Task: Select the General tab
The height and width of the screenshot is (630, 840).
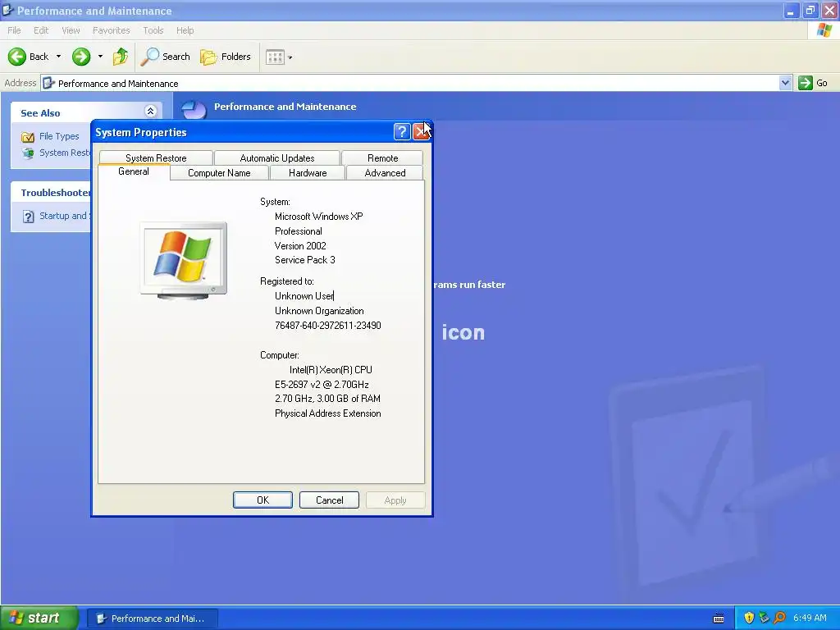Action: [134, 171]
